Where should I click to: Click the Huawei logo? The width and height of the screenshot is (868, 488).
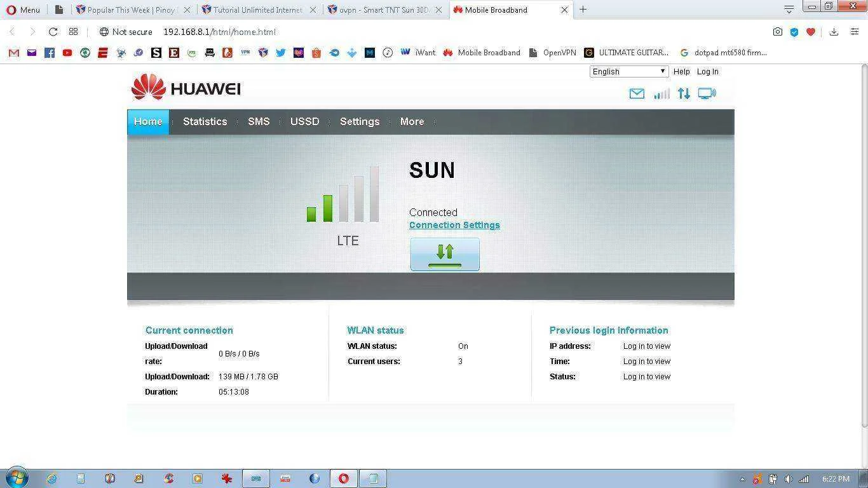click(186, 88)
